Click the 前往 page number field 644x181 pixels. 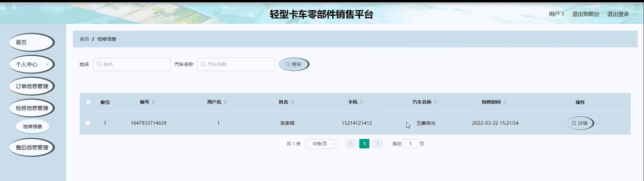(x=410, y=144)
